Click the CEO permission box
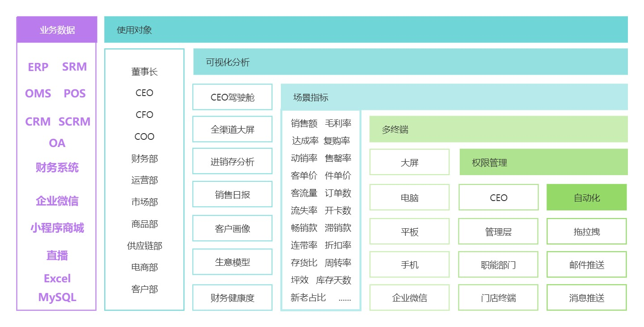Viewport: 644px width, 327px height. click(x=499, y=197)
